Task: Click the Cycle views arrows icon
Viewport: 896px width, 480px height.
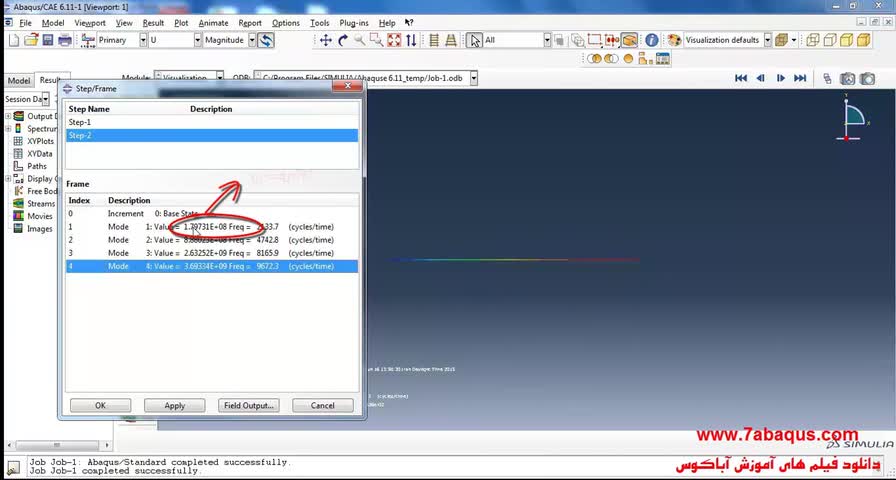Action: [411, 40]
